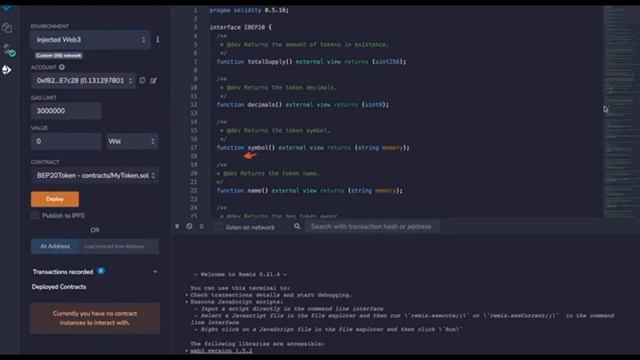Open the File explorers sidebar icon
Screen dimensions: 640x360
7,28
